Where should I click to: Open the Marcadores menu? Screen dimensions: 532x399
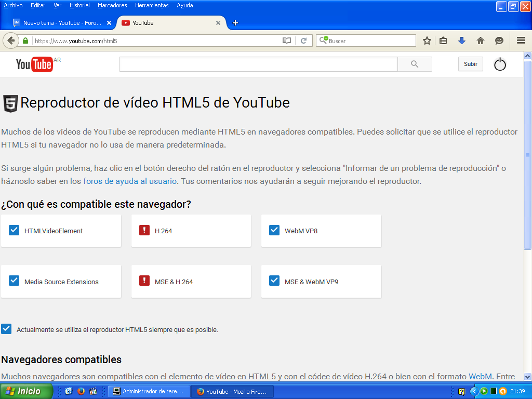[112, 5]
